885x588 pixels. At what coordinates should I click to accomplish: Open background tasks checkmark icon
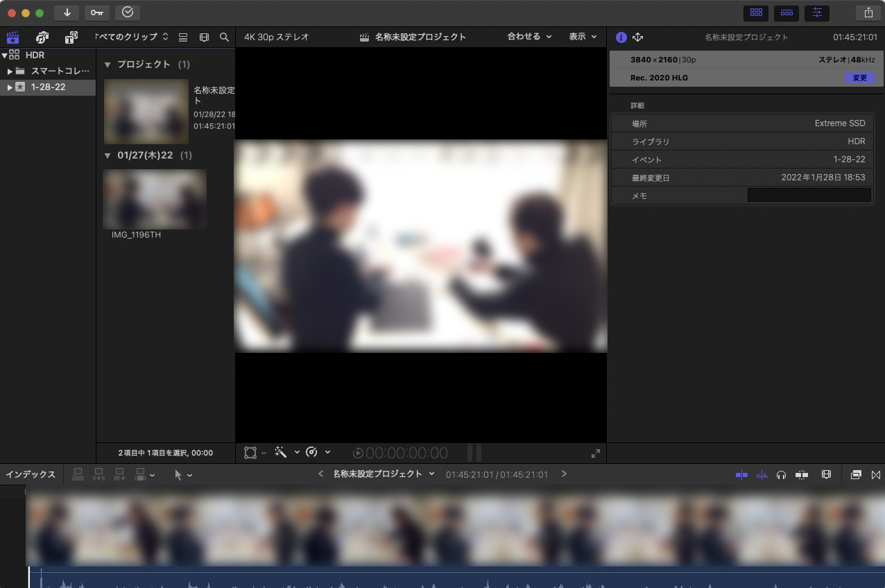127,12
